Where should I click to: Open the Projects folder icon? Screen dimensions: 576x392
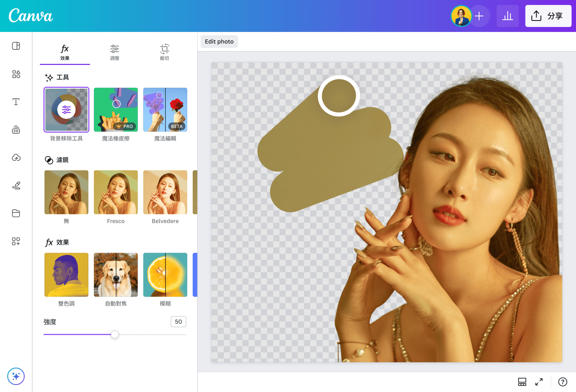(x=16, y=213)
